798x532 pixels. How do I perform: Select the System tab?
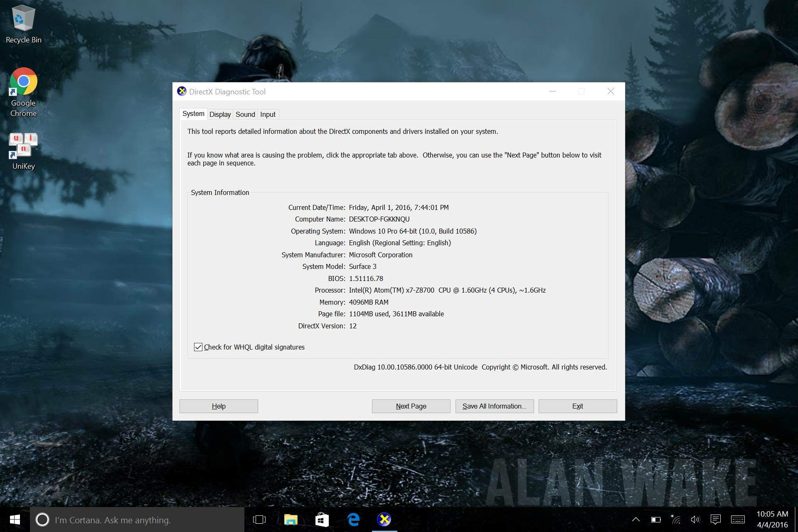[x=193, y=114]
